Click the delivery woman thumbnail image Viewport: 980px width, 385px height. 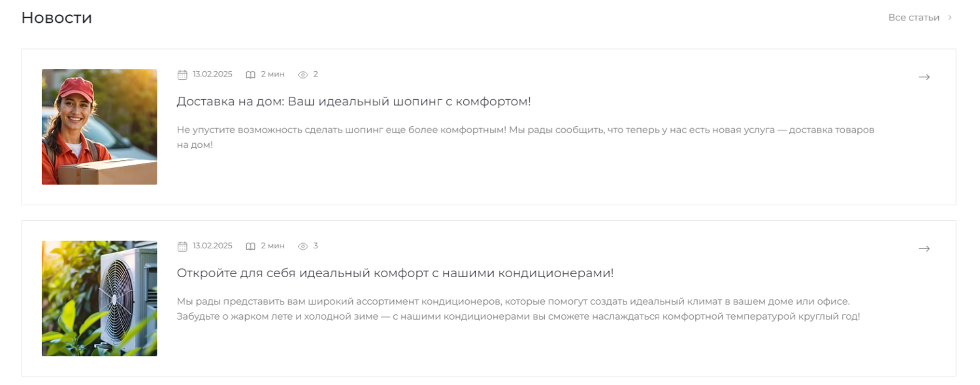(99, 127)
